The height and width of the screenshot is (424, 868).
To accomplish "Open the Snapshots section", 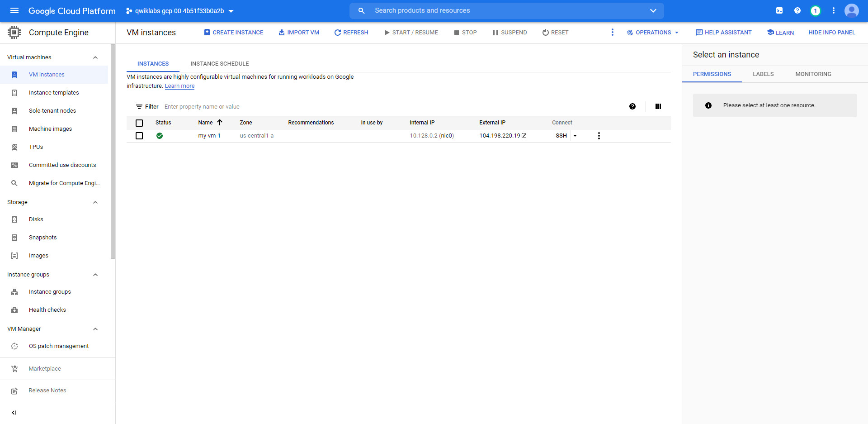I will [x=42, y=237].
